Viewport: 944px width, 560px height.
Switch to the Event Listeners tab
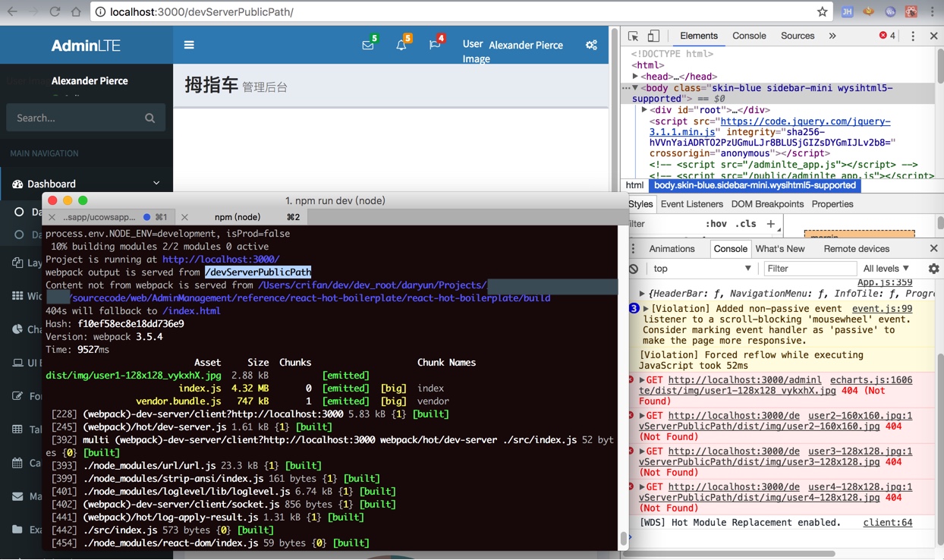click(x=691, y=204)
